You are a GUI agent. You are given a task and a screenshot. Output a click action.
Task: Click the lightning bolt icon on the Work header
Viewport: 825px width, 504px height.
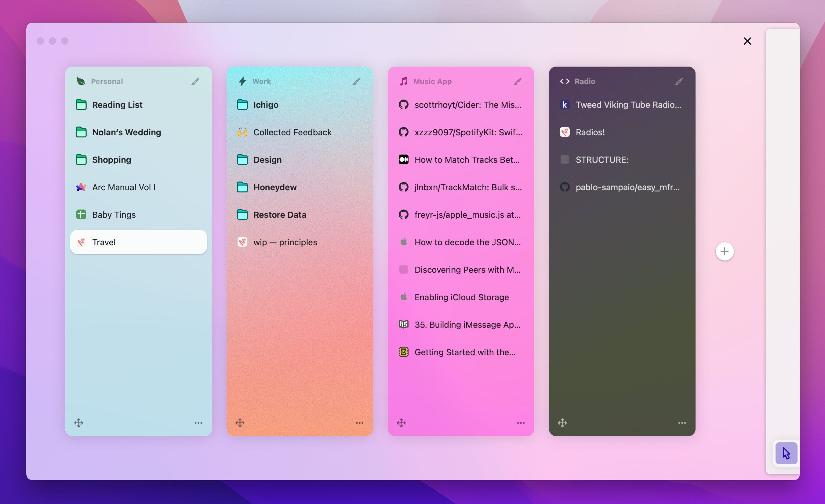point(242,81)
